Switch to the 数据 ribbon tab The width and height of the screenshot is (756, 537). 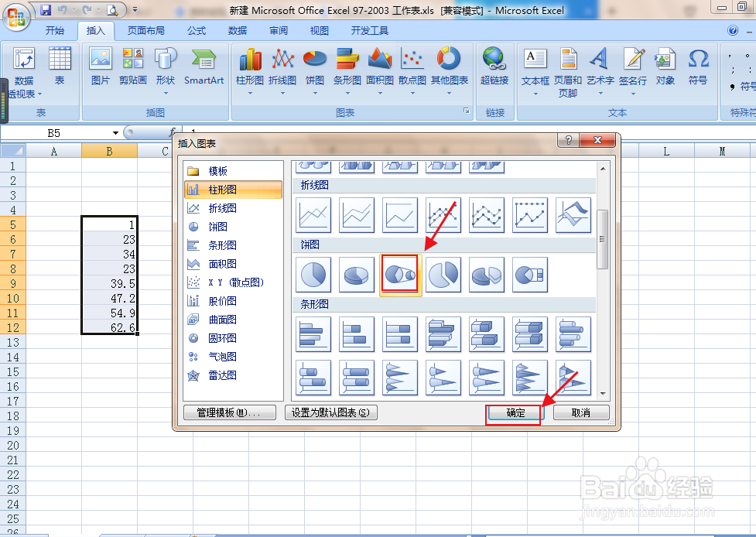[x=238, y=31]
